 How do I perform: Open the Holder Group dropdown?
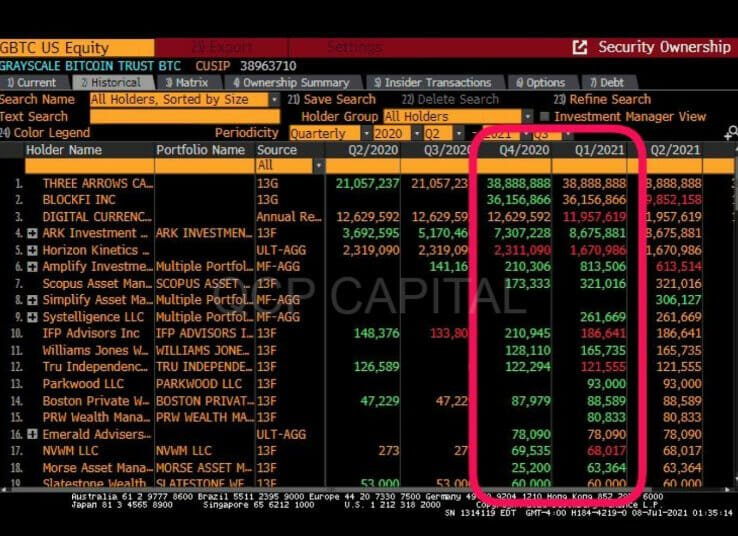[527, 117]
